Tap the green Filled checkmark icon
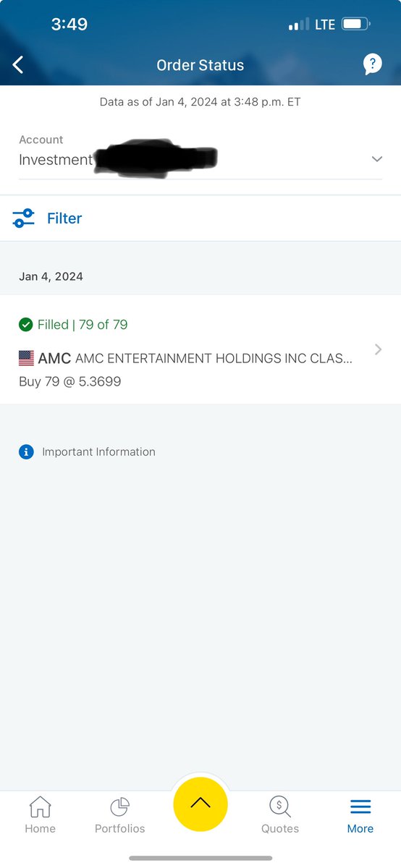Viewport: 401px width, 868px height. pos(26,325)
